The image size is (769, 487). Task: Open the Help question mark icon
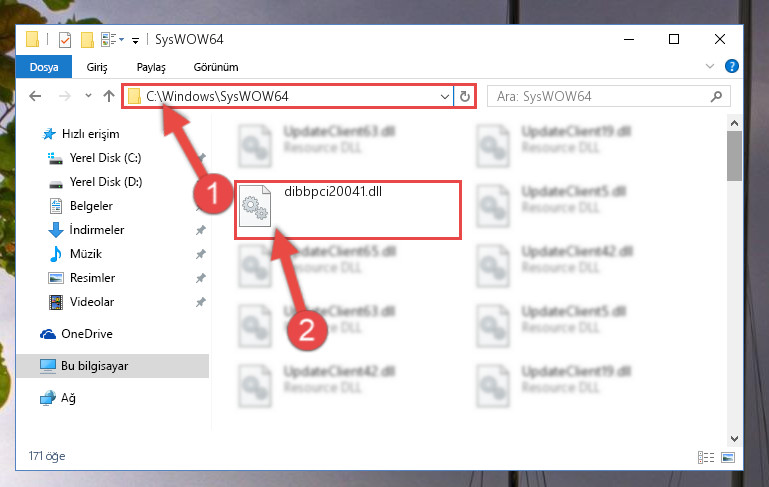731,66
